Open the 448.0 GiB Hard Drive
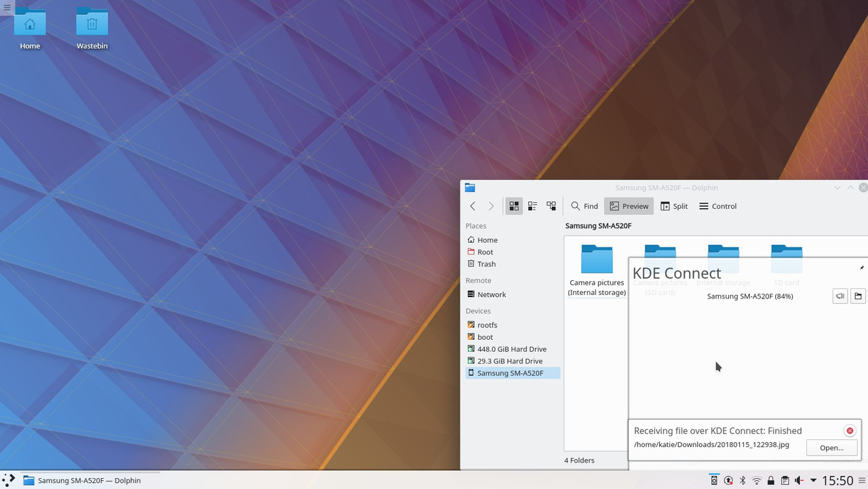 tap(513, 349)
